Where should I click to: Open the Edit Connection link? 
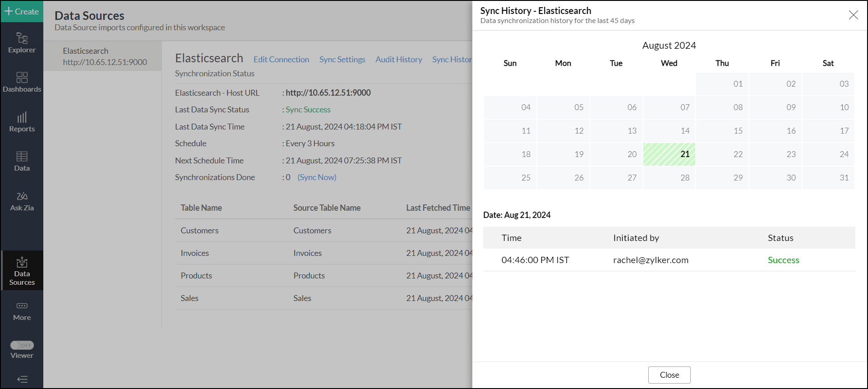click(x=281, y=60)
